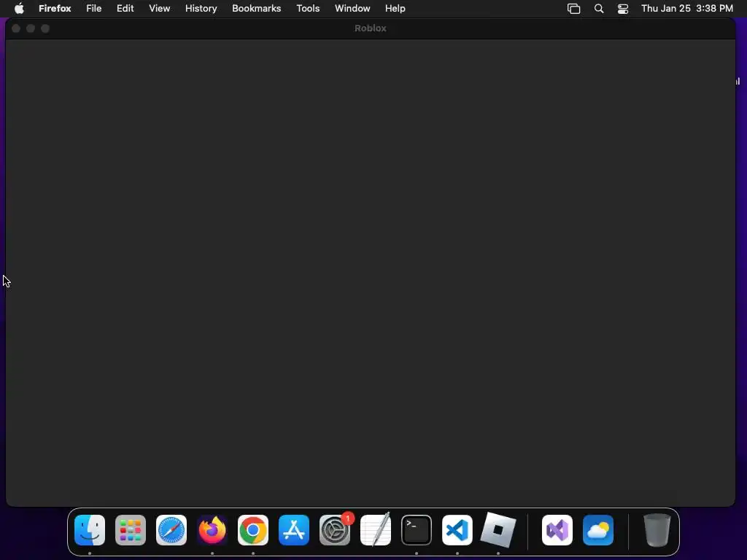Launch Safari from the dock

coord(171,530)
